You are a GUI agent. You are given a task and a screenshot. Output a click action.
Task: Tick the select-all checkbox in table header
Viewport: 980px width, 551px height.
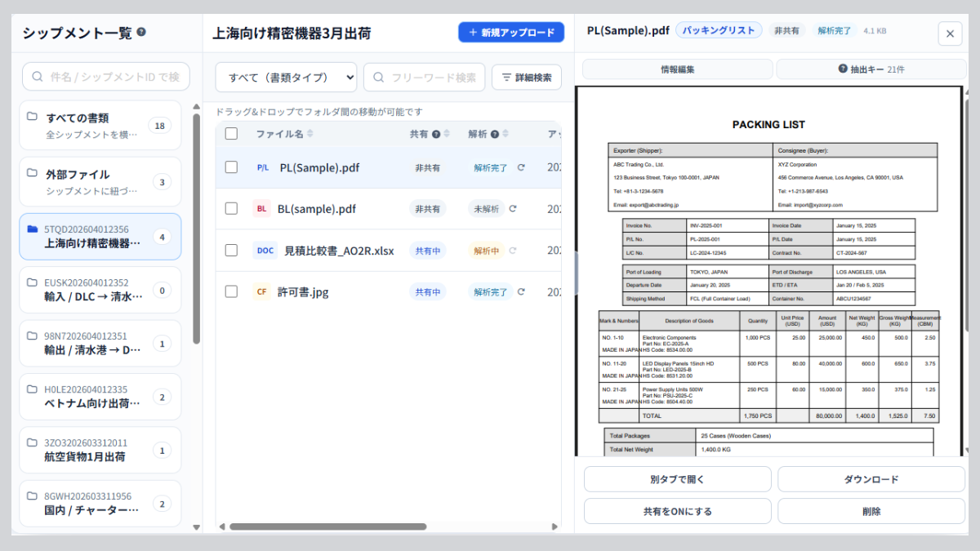[231, 134]
